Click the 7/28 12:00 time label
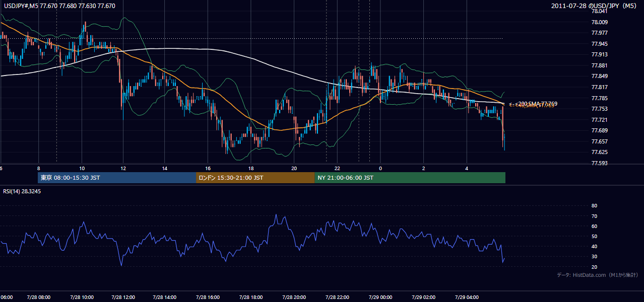 [123, 297]
